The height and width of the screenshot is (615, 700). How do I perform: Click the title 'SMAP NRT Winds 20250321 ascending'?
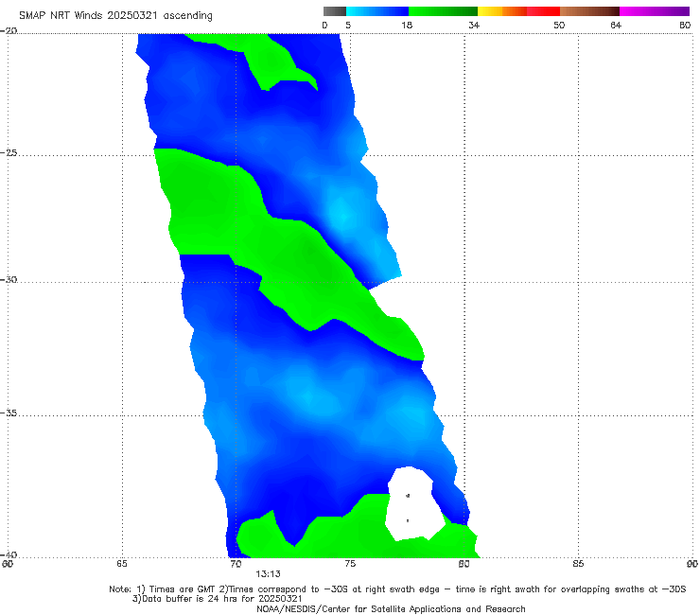(115, 15)
